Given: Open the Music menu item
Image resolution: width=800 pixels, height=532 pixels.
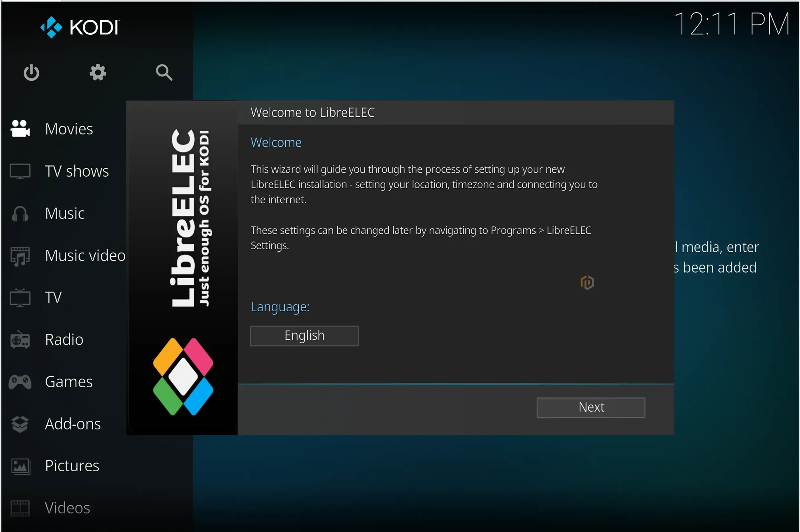Looking at the screenshot, I should (65, 213).
